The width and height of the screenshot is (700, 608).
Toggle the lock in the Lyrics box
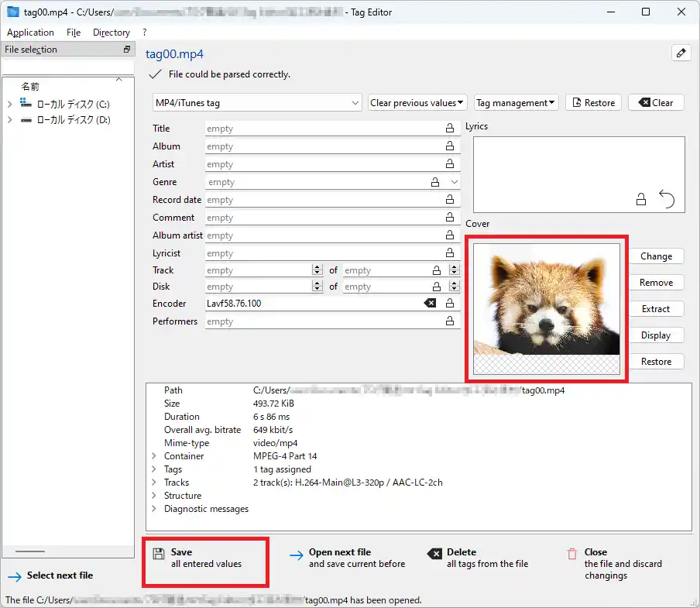pos(641,200)
